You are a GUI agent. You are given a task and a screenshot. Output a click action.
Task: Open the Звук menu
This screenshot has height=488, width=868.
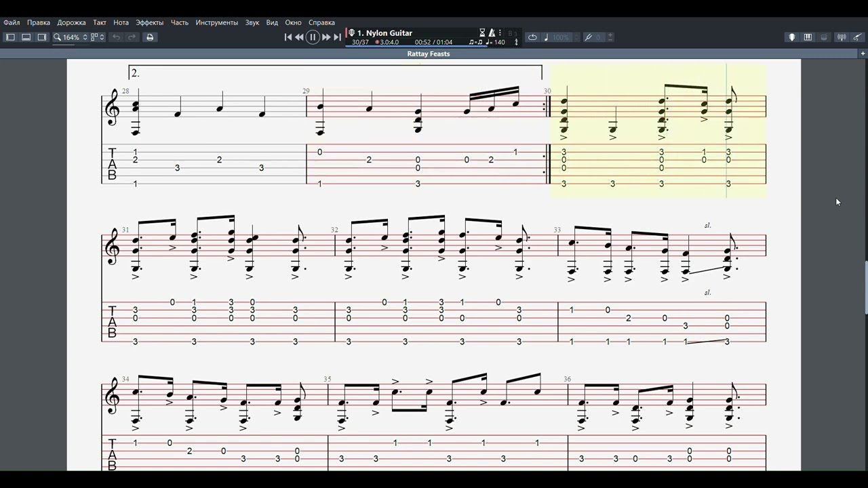tap(252, 22)
